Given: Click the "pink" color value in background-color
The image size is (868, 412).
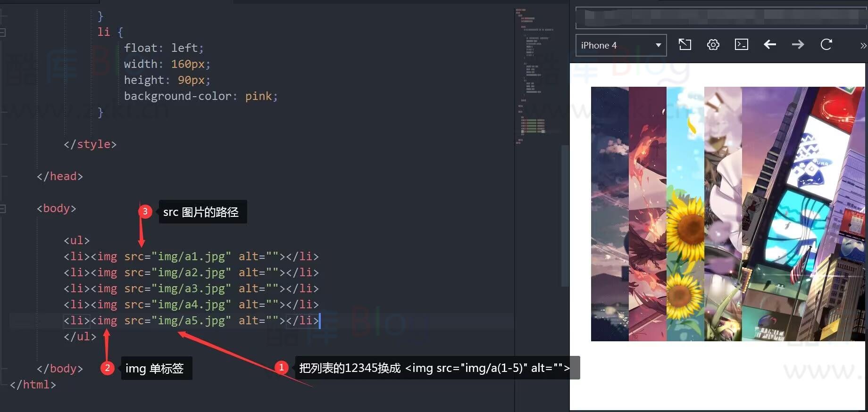Looking at the screenshot, I should tap(259, 96).
